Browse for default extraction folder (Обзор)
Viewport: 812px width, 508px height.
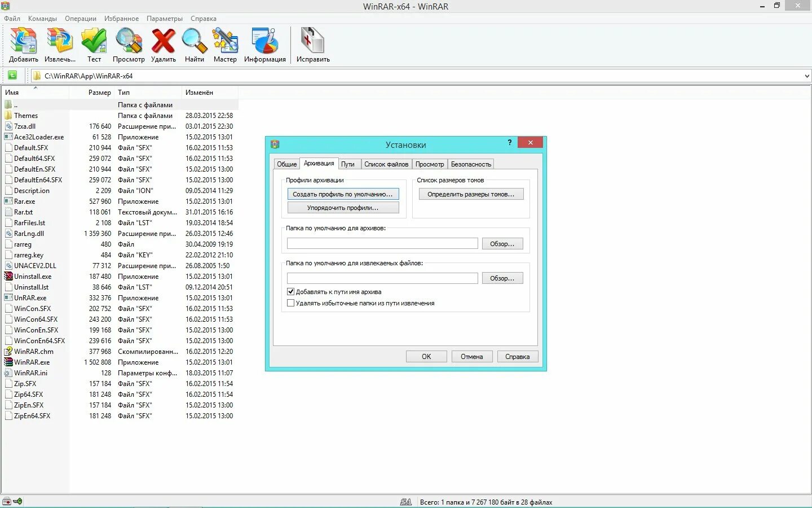click(x=502, y=278)
